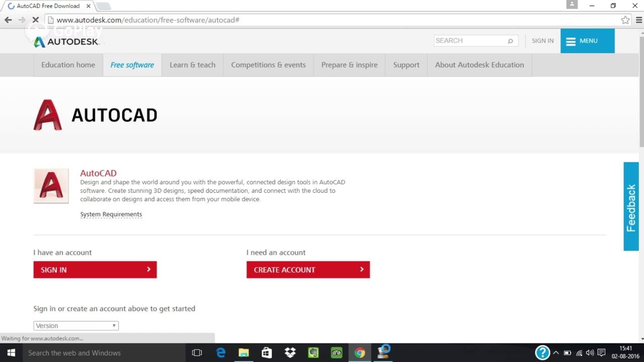Go to the Education home tab
This screenshot has width=644, height=362.
(68, 65)
